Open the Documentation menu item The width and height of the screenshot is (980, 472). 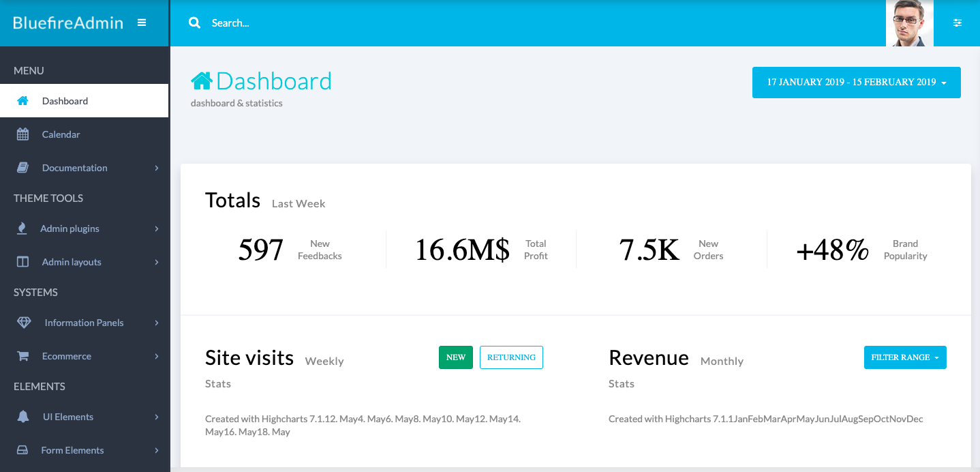(85, 168)
